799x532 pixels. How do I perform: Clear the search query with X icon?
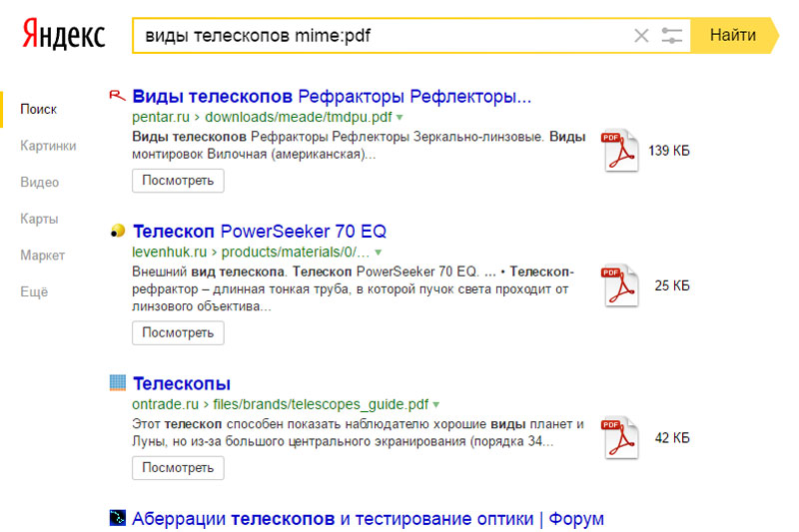641,36
